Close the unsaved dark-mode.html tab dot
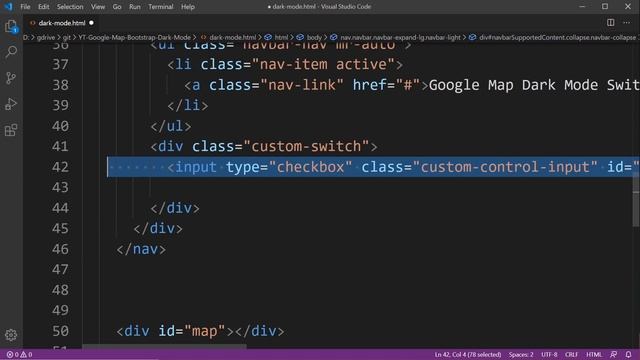This screenshot has width=640, height=360. coord(91,23)
